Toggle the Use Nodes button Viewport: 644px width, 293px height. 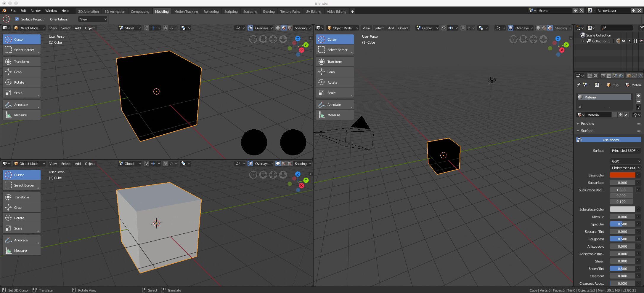(608, 140)
